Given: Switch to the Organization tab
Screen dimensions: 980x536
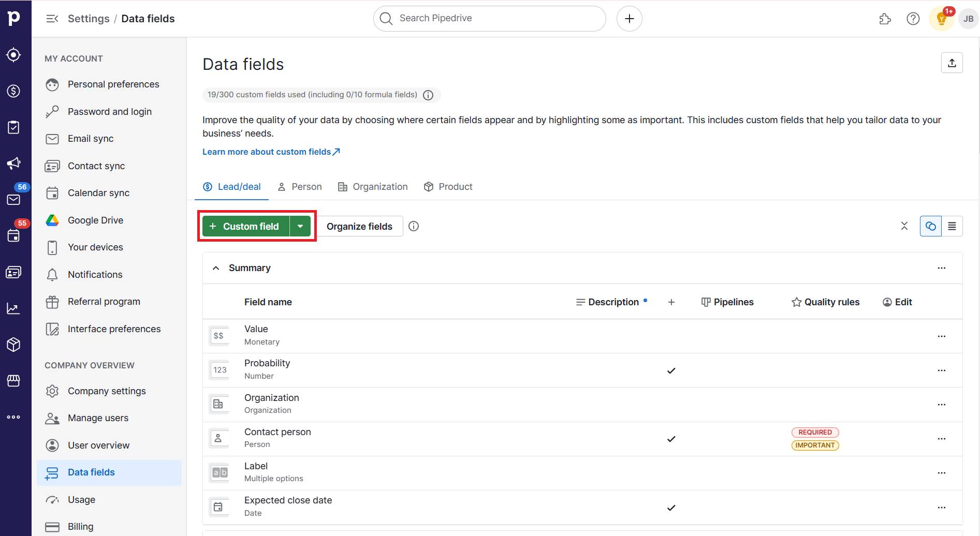Looking at the screenshot, I should click(x=373, y=187).
